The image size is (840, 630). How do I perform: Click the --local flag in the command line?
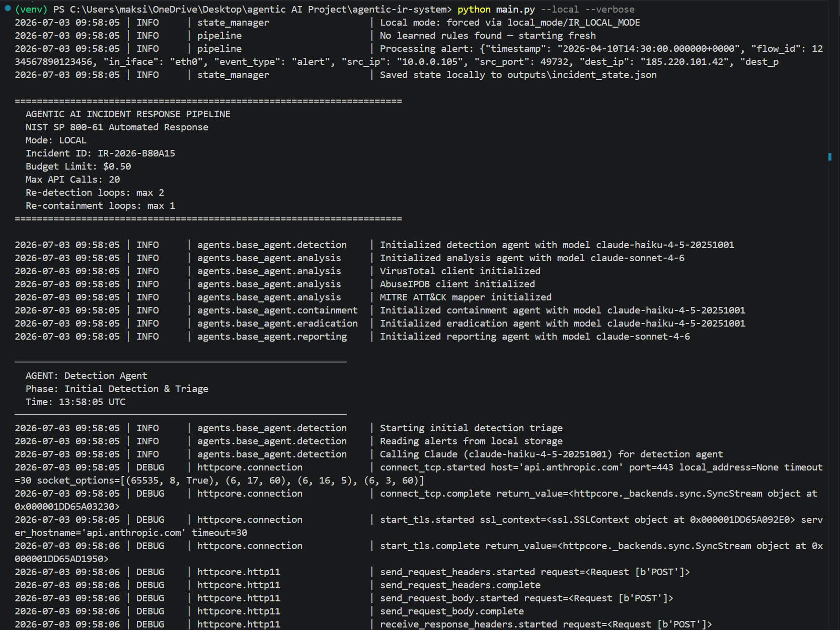(x=560, y=10)
